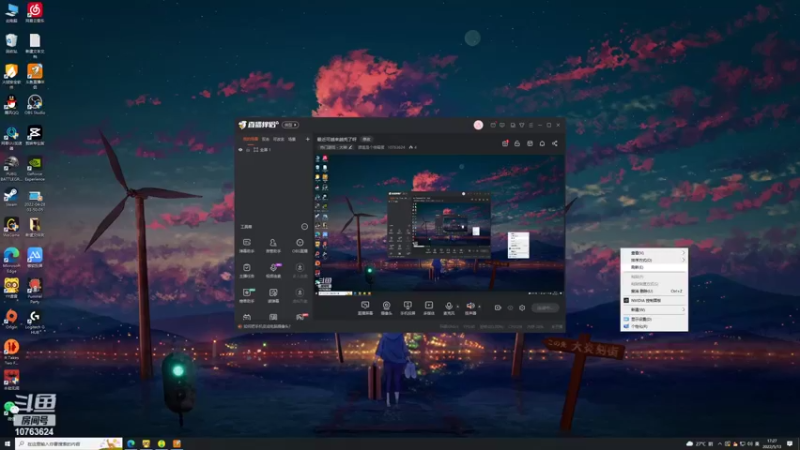Open the video co-streaming tool with purple badge
The width and height of the screenshot is (800, 450).
(273, 270)
